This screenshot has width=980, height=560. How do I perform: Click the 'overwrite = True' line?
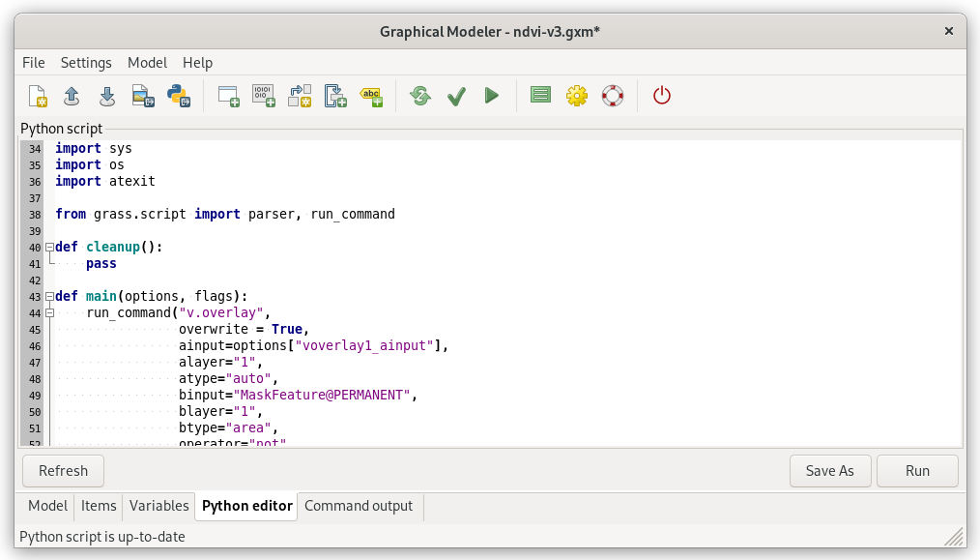(x=244, y=329)
